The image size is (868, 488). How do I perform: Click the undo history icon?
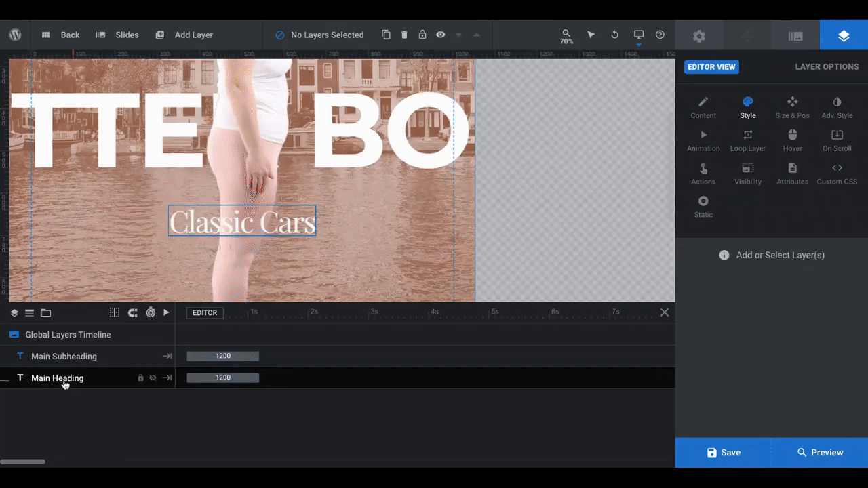pos(615,35)
